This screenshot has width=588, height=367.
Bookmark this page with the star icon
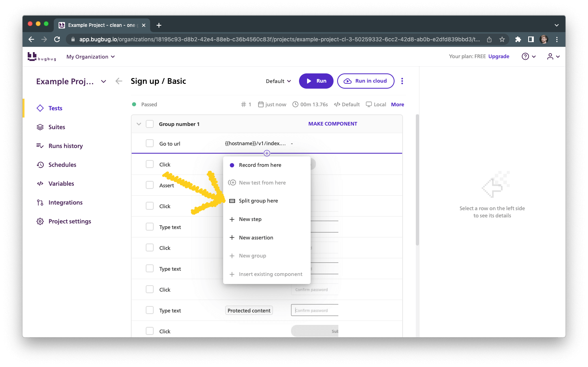[x=502, y=39]
